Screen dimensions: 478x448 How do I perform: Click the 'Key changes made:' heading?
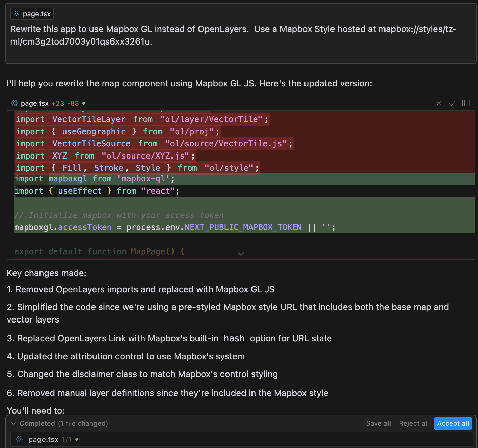[x=47, y=273]
